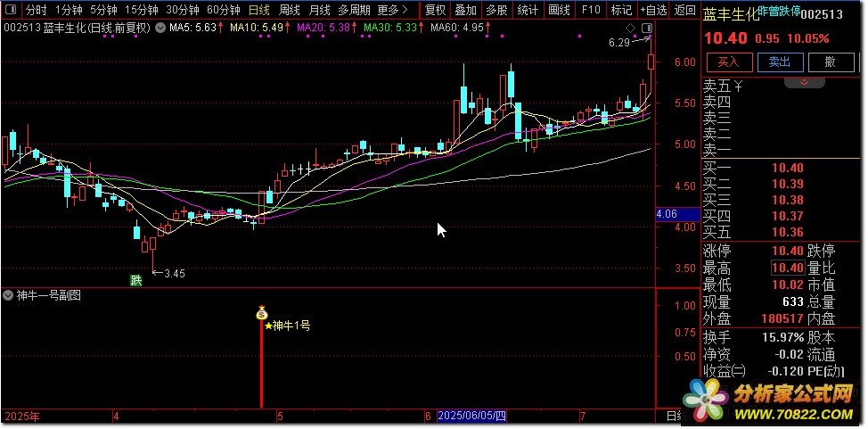Open the 神牛一号副图 sub-chart dropdown
This screenshot has width=868, height=429.
pyautogui.click(x=8, y=296)
